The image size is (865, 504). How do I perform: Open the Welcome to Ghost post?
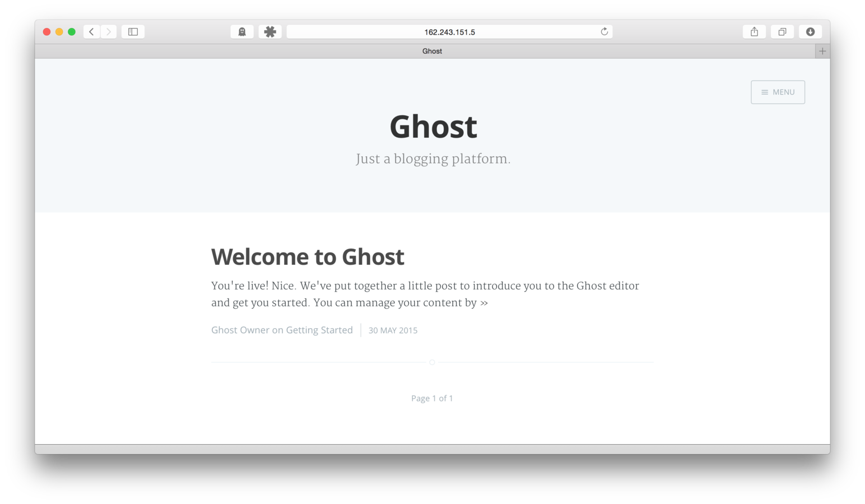point(308,257)
